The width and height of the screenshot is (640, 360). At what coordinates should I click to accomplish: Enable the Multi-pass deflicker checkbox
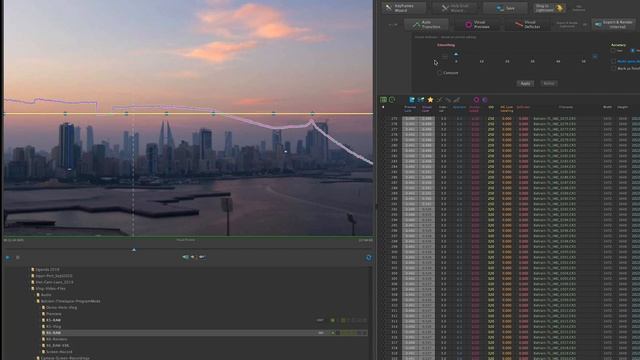[x=613, y=61]
